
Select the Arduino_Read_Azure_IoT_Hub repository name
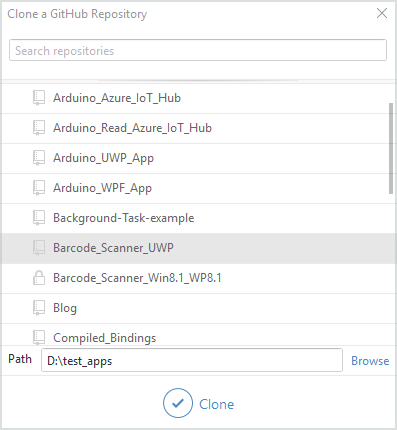[132, 128]
